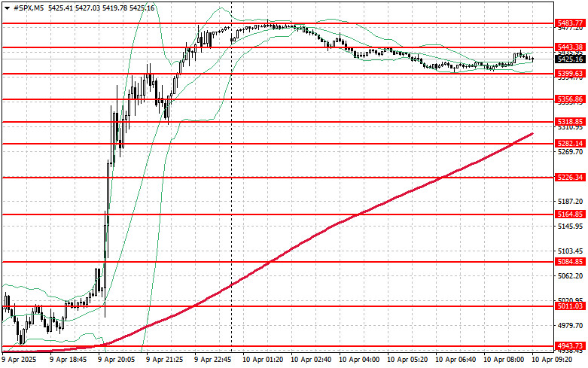Click the 5062.20 price axis value
Viewport: 588px width, 368px height.
click(570, 276)
